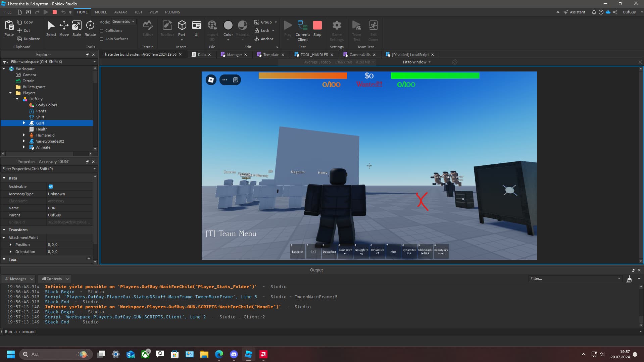Switch to the MODEL ribbon tab
This screenshot has width=644, height=362.
click(100, 12)
